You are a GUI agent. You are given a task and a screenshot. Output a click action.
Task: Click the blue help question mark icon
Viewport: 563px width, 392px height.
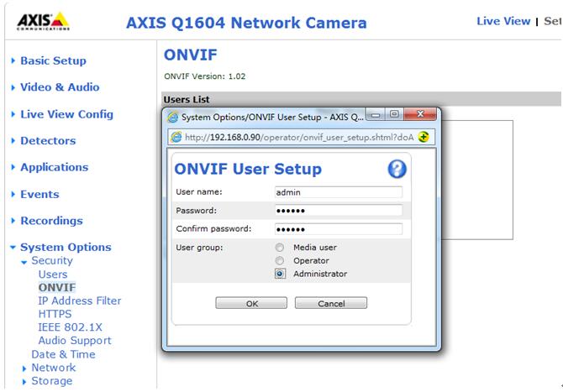pyautogui.click(x=397, y=169)
